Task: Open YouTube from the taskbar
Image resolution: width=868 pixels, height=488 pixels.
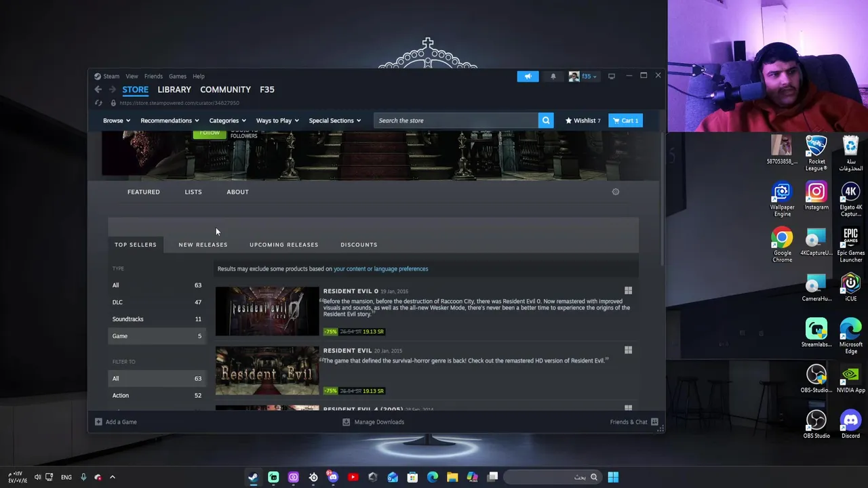Action: pos(353,477)
